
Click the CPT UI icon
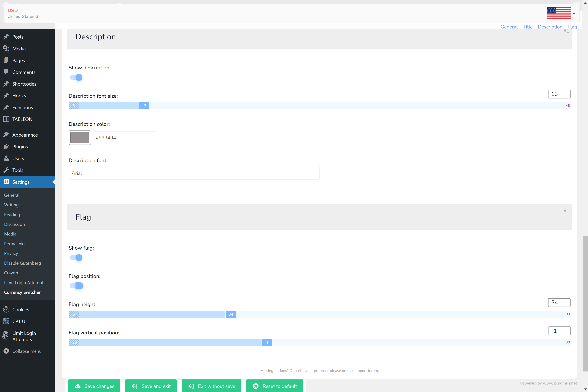coord(6,321)
